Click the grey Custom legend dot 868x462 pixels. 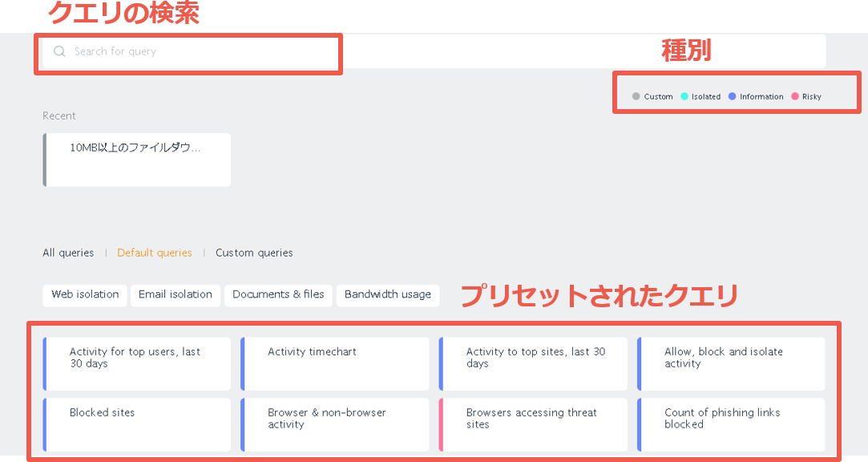(x=636, y=96)
